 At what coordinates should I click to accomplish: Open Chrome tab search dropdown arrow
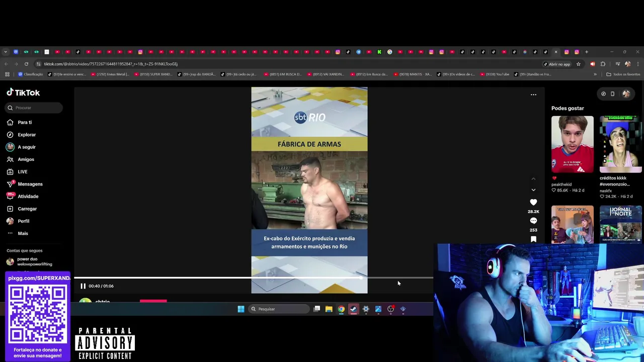tap(6, 52)
